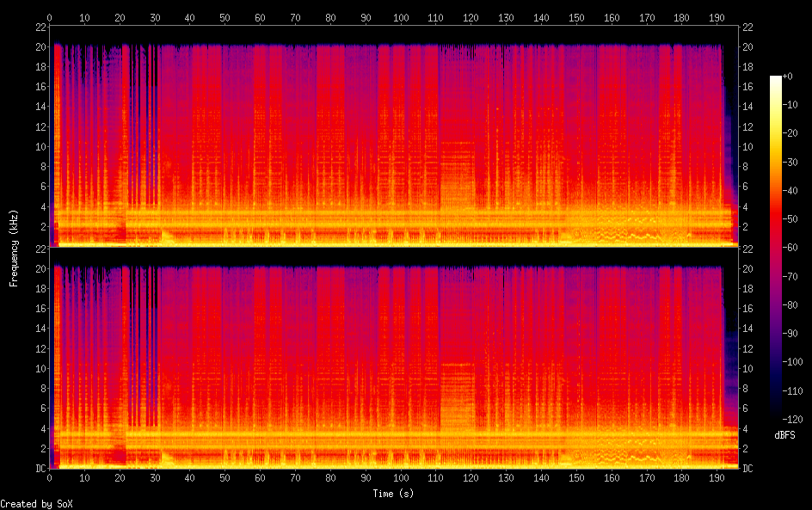Click the "Frequency (kHz)" vertical axis label
812x510 pixels.
point(14,247)
